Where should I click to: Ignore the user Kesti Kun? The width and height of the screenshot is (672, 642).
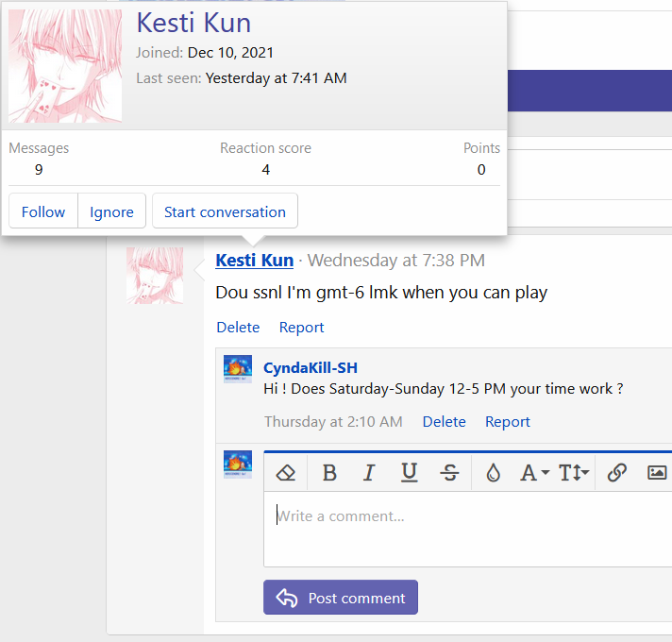tap(111, 211)
